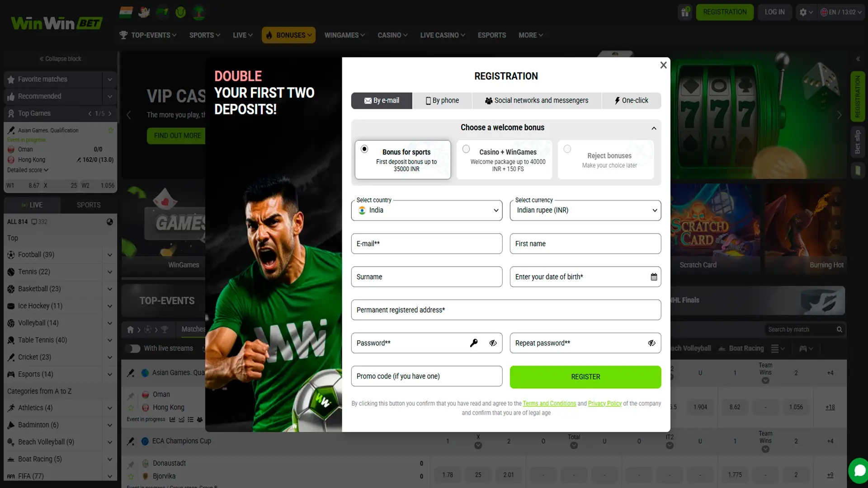
Task: Click the Cricket sport icon in sidebar
Action: (x=11, y=357)
